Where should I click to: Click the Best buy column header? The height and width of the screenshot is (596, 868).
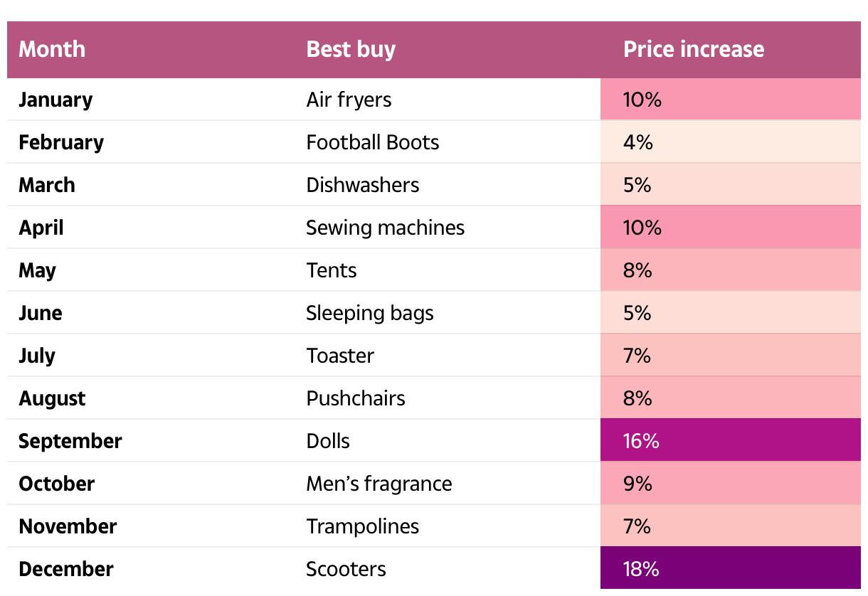351,49
